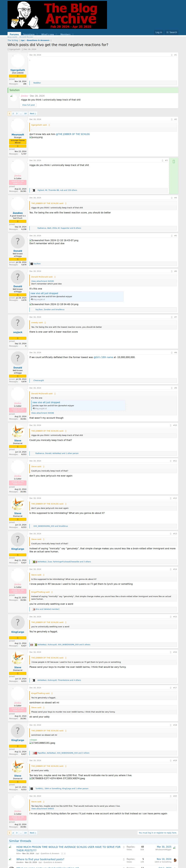Click the Chesnaught reaction name on post #8
186x868 pixels.
[39, 380]
